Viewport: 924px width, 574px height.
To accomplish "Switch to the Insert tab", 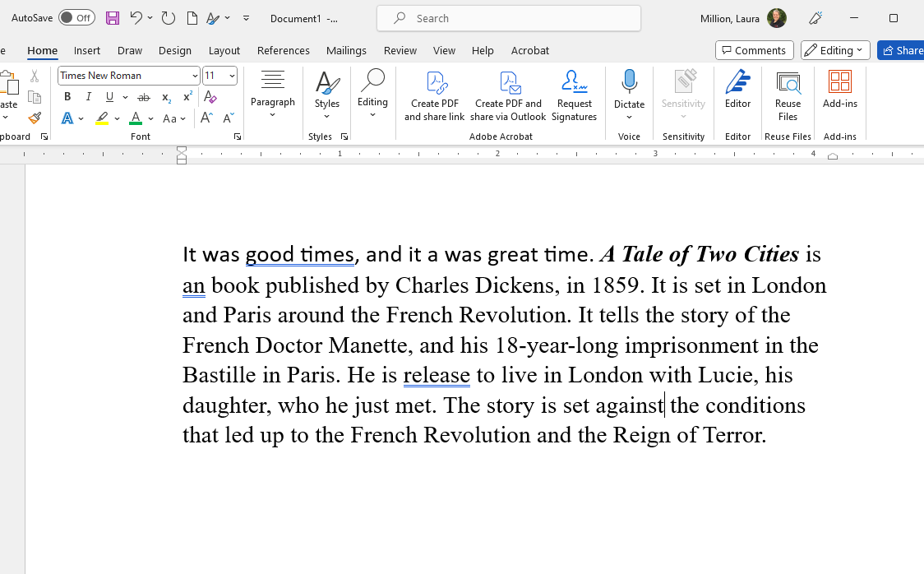I will 87,50.
